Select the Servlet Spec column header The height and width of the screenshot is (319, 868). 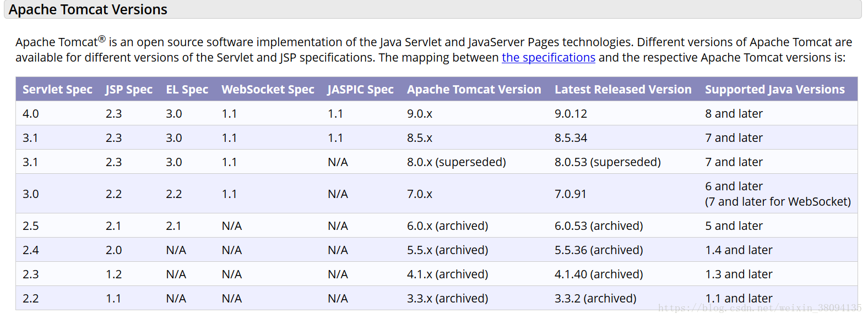coord(57,90)
